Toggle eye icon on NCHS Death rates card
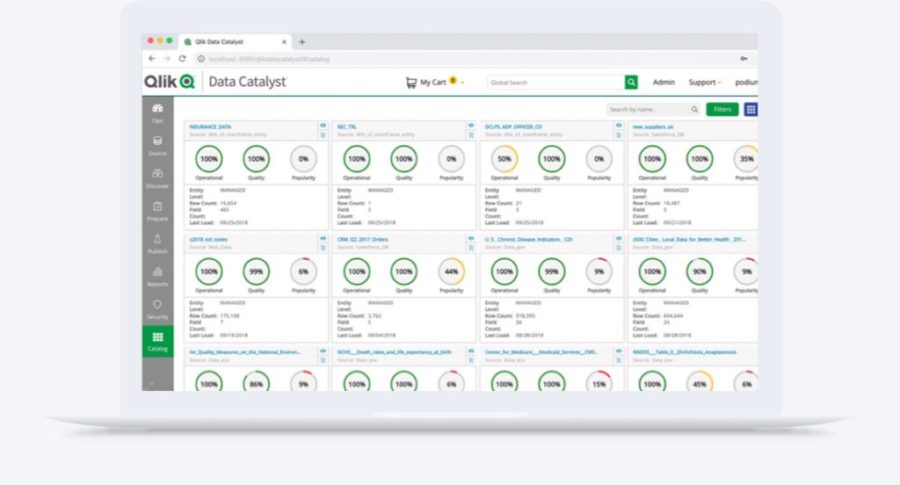This screenshot has width=900, height=485. (x=471, y=351)
